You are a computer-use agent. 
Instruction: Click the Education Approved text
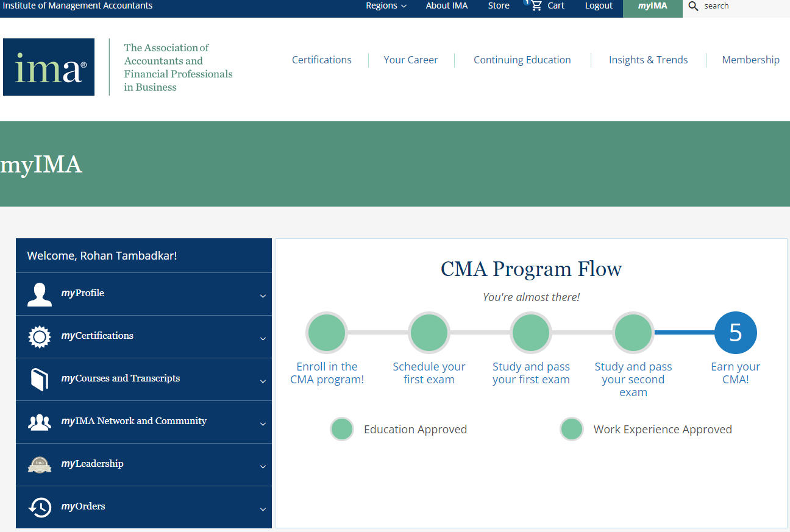pos(416,430)
